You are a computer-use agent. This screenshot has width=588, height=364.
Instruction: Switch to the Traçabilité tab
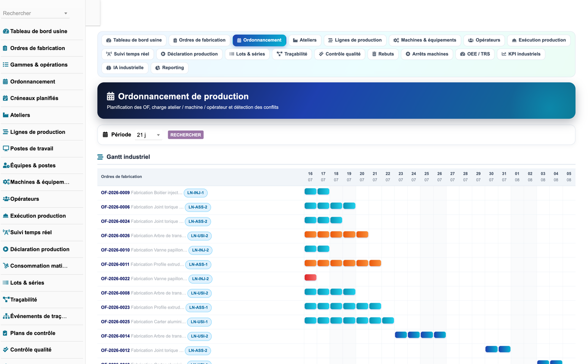292,54
